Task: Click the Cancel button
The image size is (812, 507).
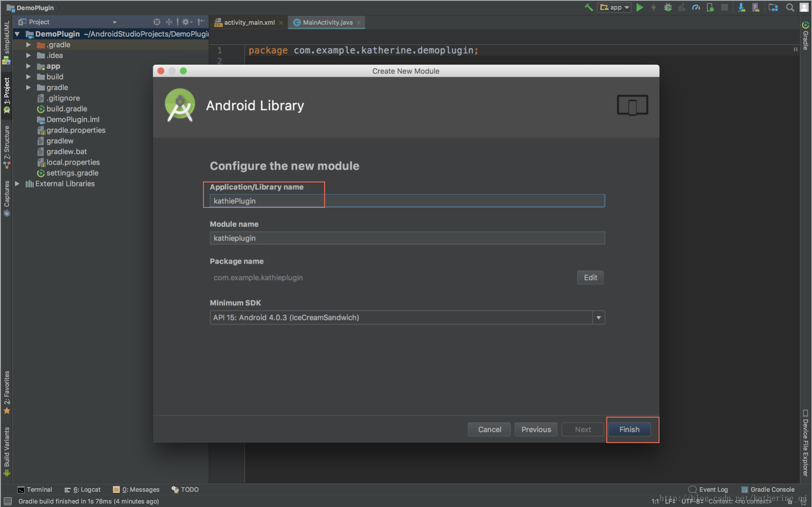Action: [489, 429]
